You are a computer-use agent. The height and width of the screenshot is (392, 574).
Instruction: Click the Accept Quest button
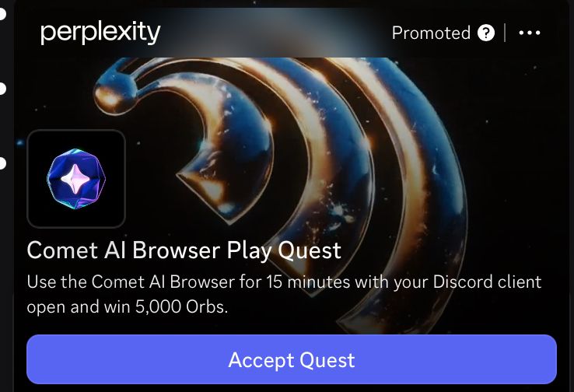(292, 359)
